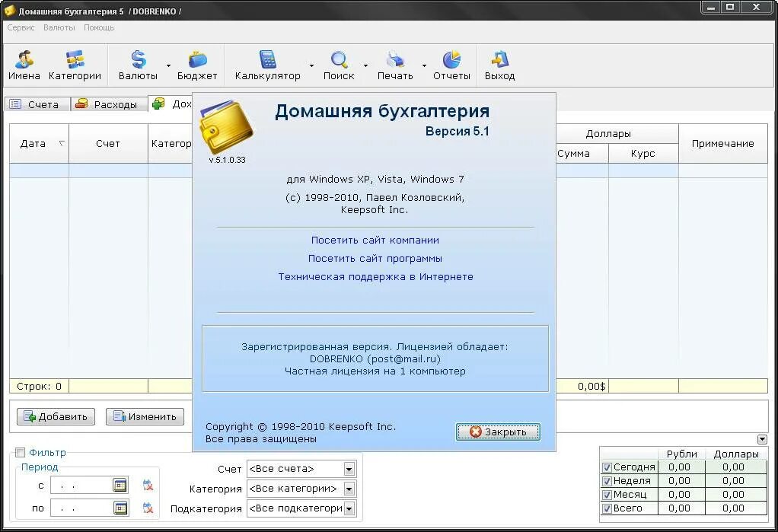Expand the Поиск toolbar dropdown arrow
This screenshot has height=532, width=778.
(365, 65)
